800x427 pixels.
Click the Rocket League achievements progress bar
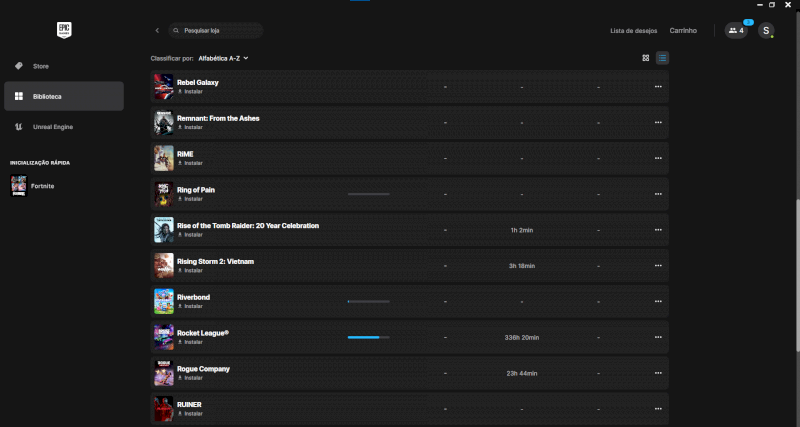point(368,338)
